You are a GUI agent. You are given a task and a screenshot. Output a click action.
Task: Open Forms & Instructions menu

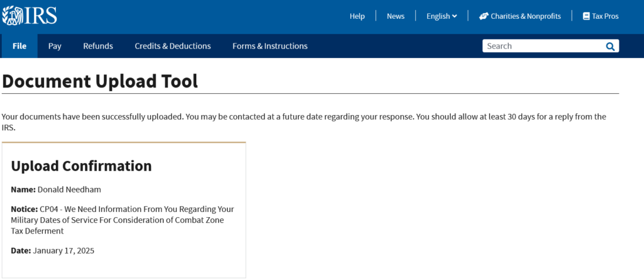coord(270,46)
